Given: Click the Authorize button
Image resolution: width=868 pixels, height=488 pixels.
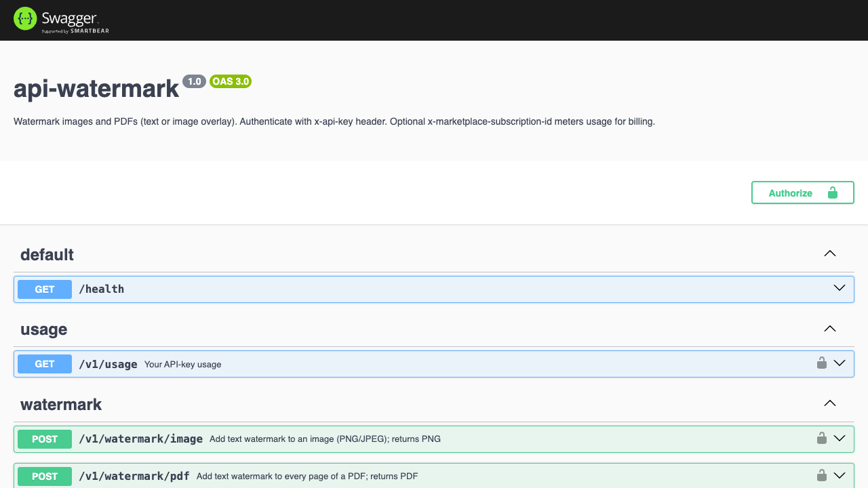Looking at the screenshot, I should tap(802, 192).
